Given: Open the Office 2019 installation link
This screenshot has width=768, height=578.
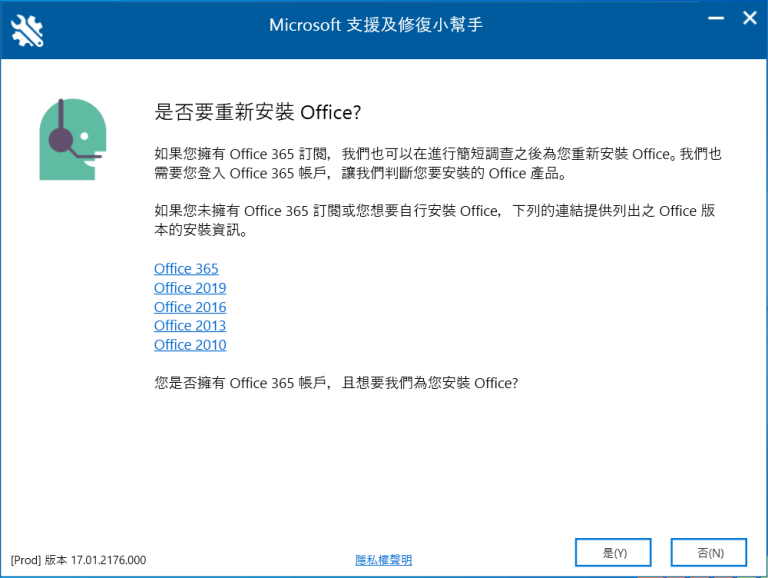Looking at the screenshot, I should 190,288.
